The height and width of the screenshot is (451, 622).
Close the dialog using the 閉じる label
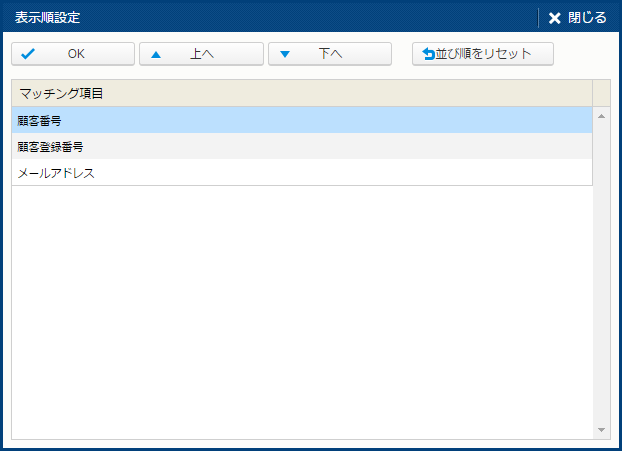(x=587, y=18)
